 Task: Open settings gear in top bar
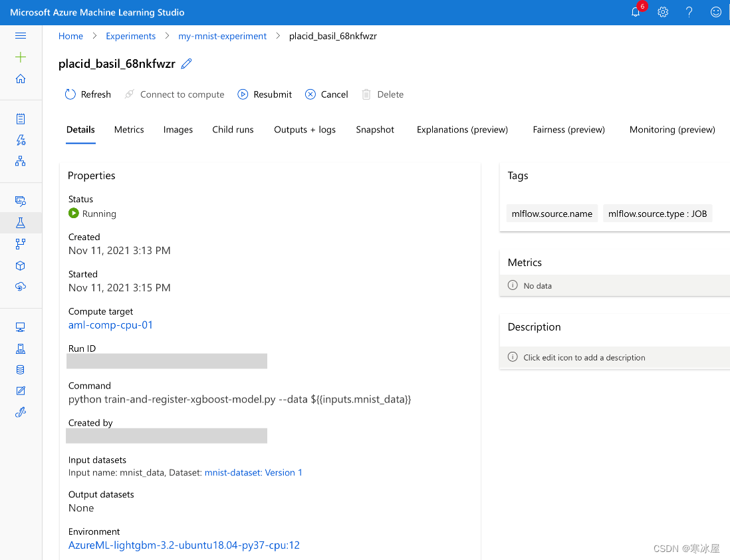pos(663,12)
